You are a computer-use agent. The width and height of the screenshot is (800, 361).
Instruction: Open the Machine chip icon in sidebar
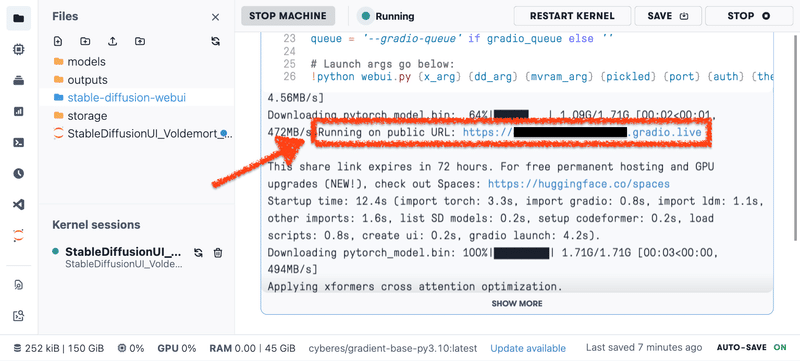(18, 49)
